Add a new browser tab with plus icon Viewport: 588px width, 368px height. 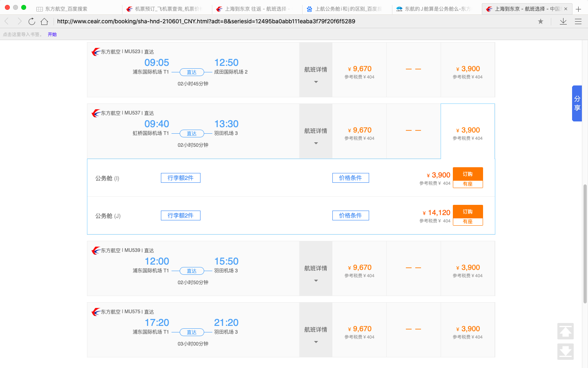click(x=578, y=9)
